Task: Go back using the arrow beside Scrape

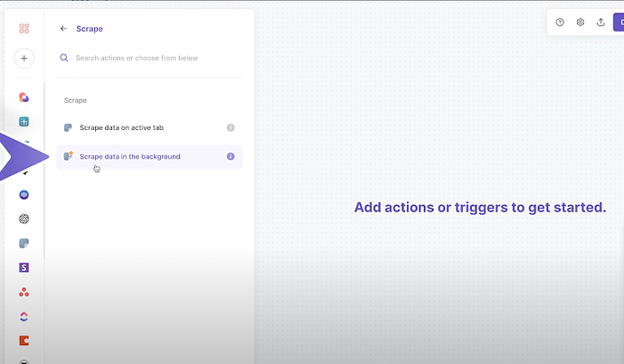Action: tap(63, 29)
